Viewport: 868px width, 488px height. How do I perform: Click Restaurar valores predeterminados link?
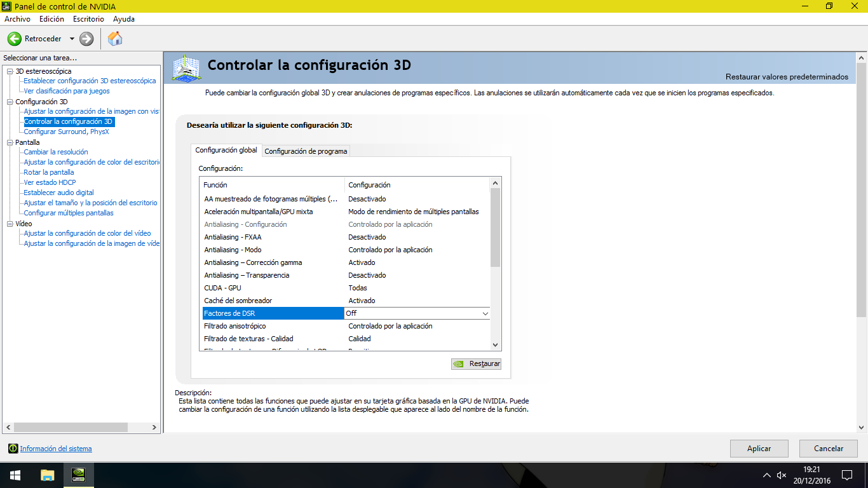click(x=787, y=77)
